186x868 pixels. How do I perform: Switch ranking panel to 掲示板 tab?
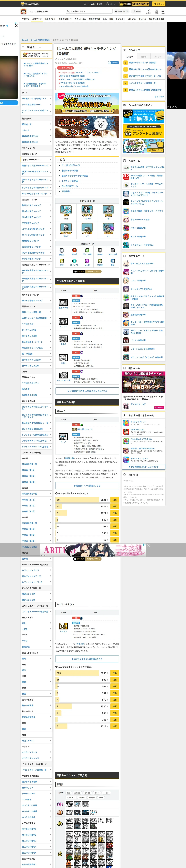pos(143,57)
